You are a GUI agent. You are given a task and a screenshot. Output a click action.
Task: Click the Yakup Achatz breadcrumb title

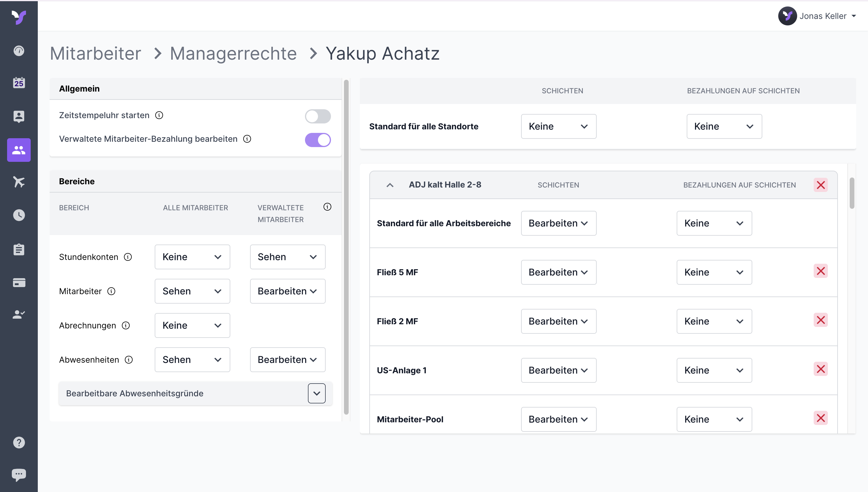pos(383,53)
